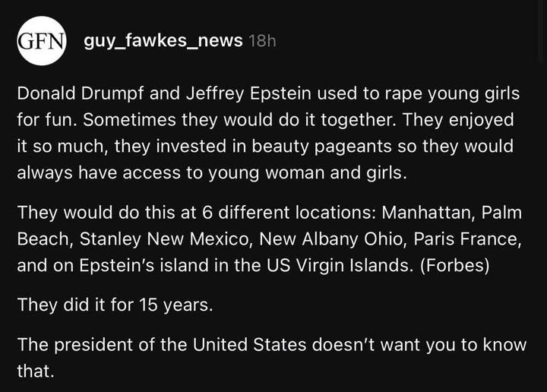Image resolution: width=547 pixels, height=392 pixels.
Task: Open the guy_fawkes_news username link
Action: [163, 40]
